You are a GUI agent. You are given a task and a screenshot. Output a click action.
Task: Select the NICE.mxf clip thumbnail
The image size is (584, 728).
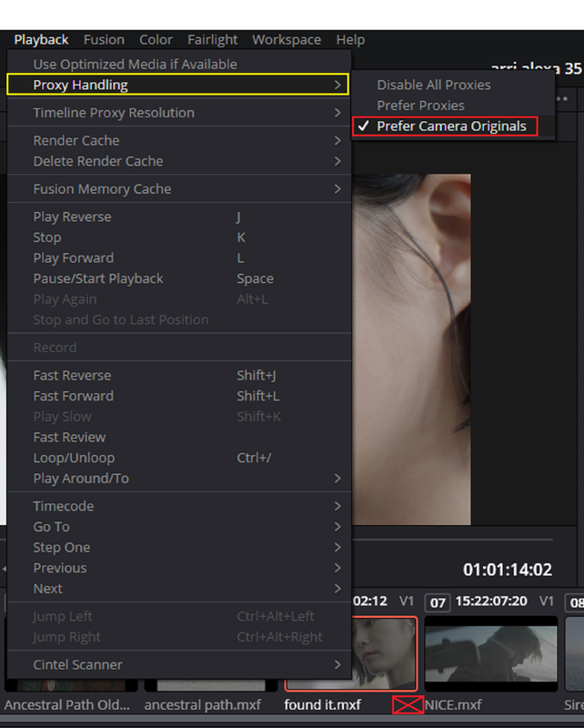click(491, 653)
